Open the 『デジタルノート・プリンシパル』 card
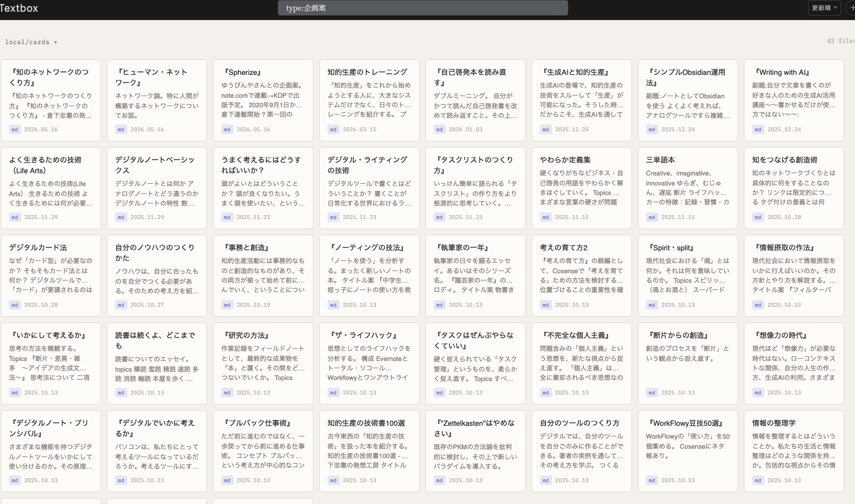This screenshot has width=855, height=504. click(51, 451)
